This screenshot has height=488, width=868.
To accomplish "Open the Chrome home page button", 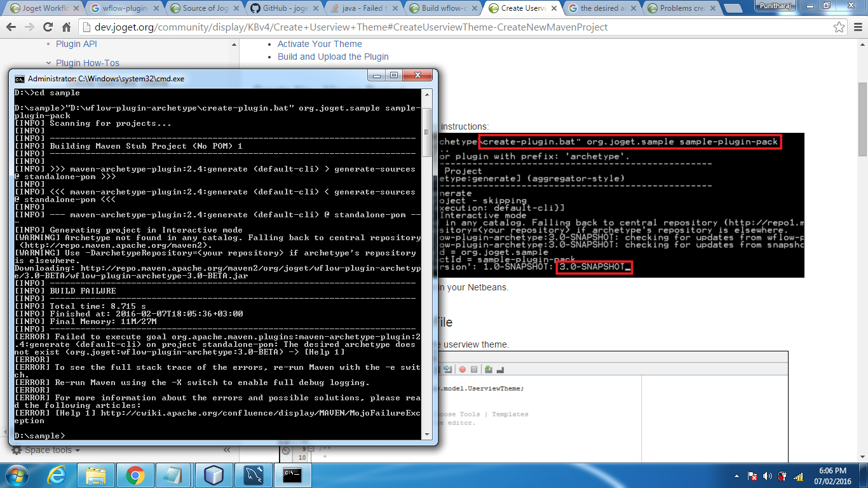I will coord(67,27).
